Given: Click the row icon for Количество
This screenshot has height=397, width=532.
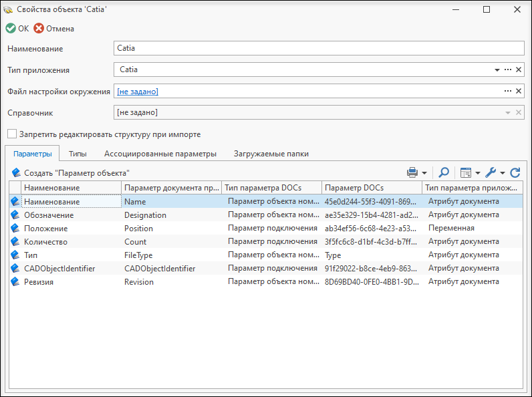Looking at the screenshot, I should [15, 241].
